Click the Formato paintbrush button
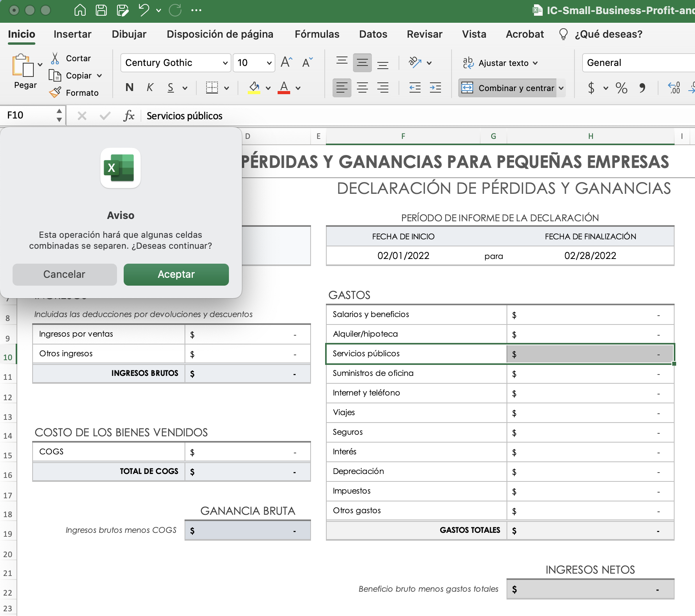The image size is (695, 616). [x=74, y=93]
